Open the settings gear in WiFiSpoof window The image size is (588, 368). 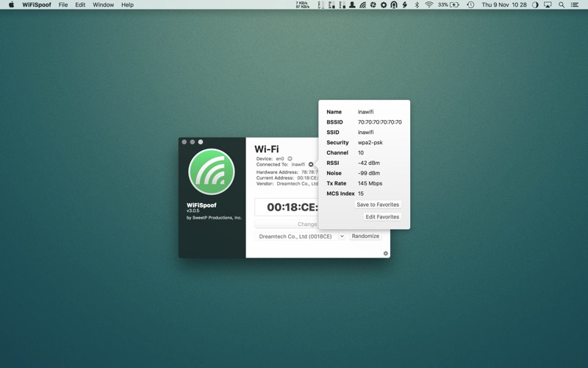click(x=385, y=253)
